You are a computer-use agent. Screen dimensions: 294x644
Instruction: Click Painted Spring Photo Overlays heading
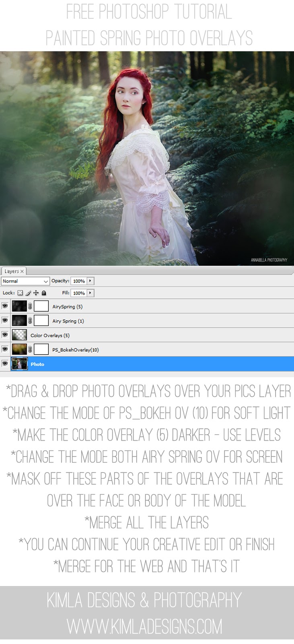[149, 38]
